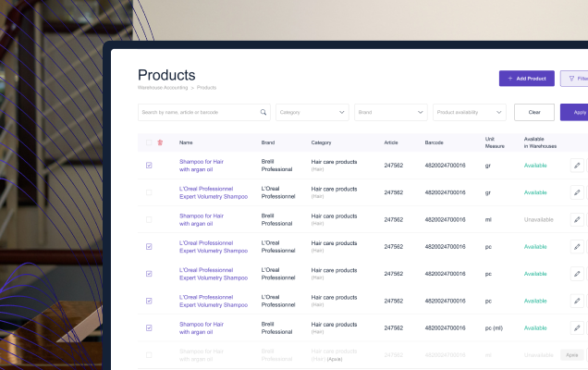Screen dimensions: 588x370
Task: Click the 'pc (ml)' unit cell
Action: 494,328
